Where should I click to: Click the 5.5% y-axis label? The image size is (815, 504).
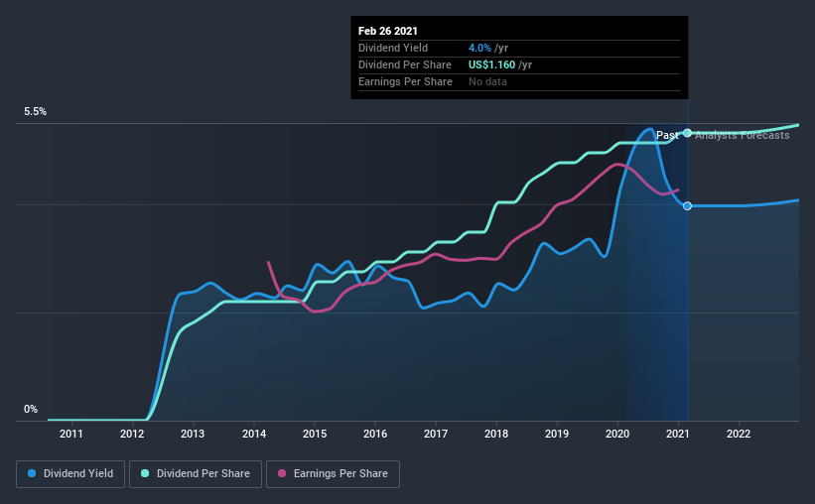[35, 112]
